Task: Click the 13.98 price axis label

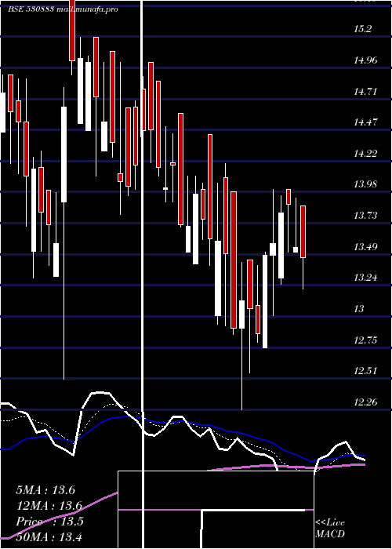Action: pos(365,184)
